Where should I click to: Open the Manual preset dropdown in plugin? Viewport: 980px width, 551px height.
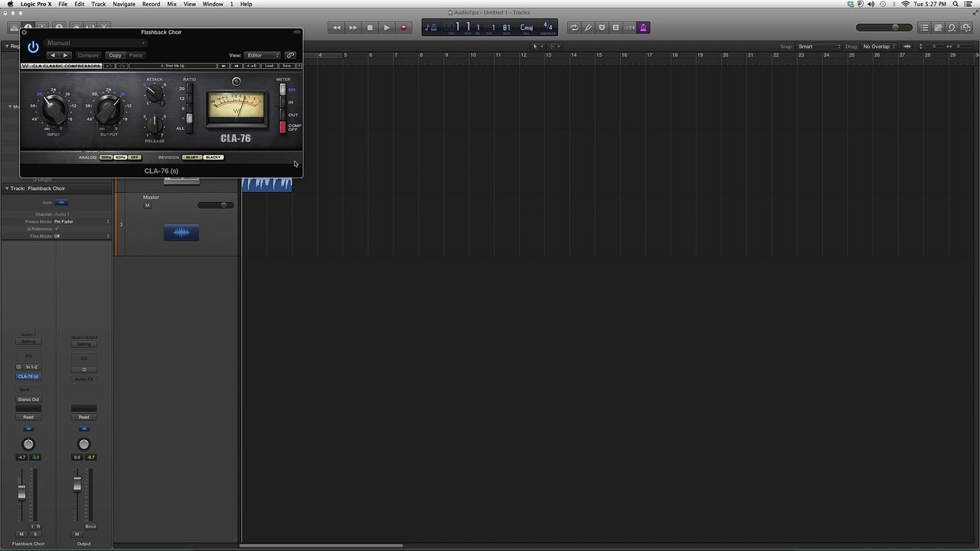[95, 43]
